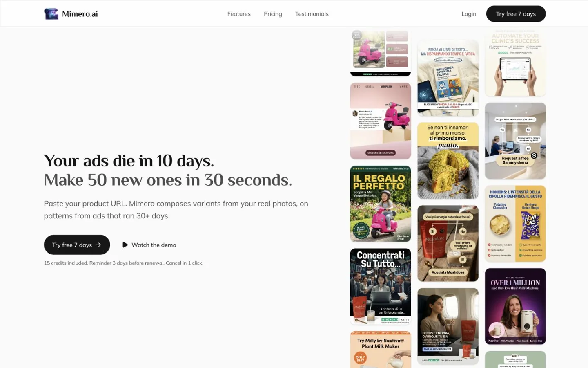
Task: Click the Mimero.ai logo icon
Action: click(x=51, y=14)
